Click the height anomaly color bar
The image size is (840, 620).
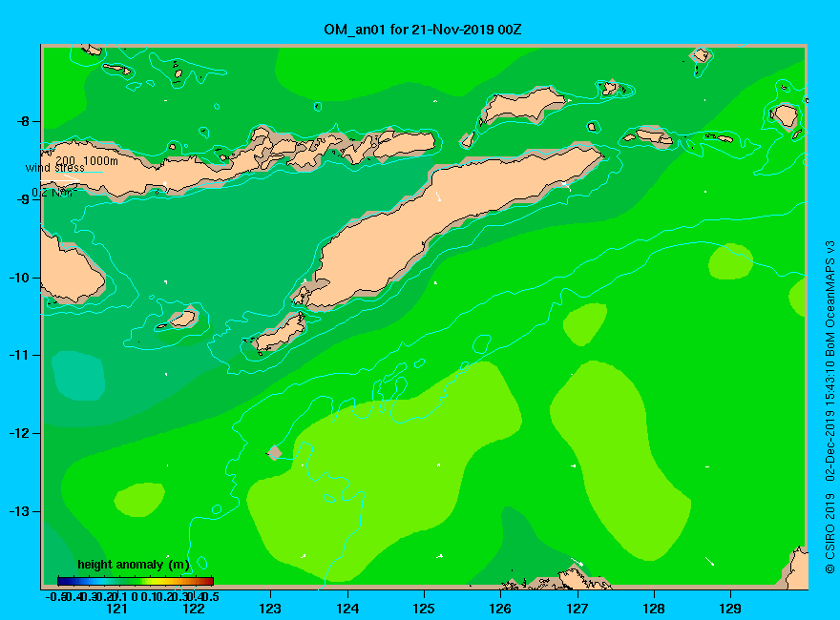coord(136,581)
